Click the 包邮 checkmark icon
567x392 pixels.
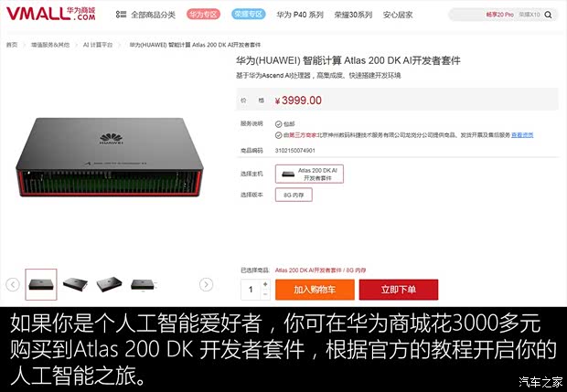[x=278, y=124]
